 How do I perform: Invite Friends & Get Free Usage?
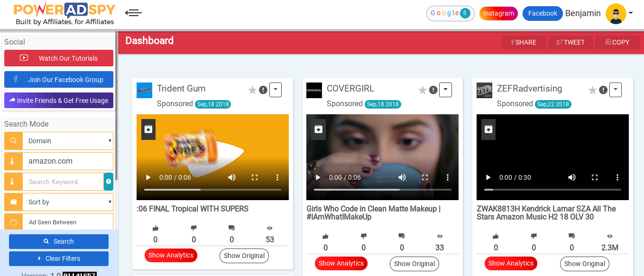59,101
